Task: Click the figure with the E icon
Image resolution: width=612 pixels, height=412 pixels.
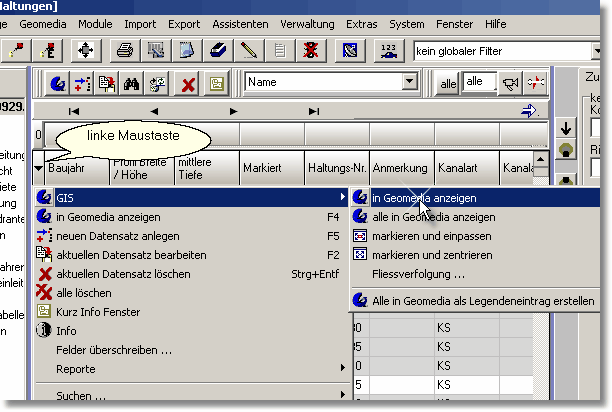Action: tap(47, 51)
